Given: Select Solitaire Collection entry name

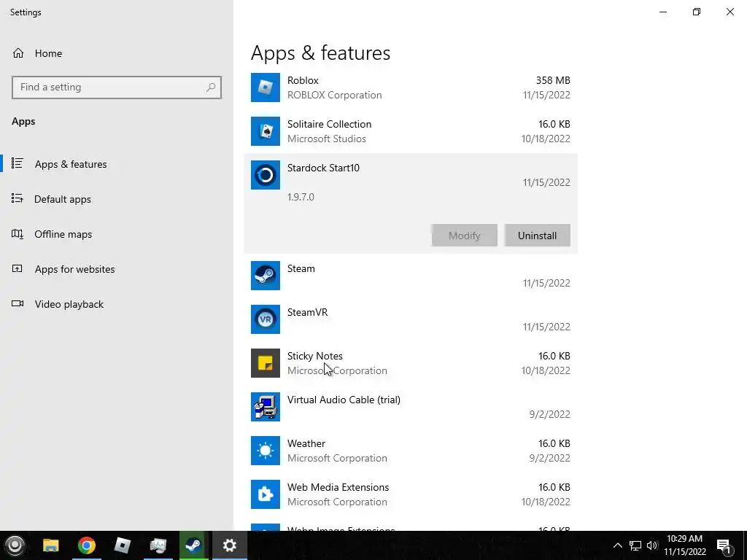Looking at the screenshot, I should coord(329,124).
